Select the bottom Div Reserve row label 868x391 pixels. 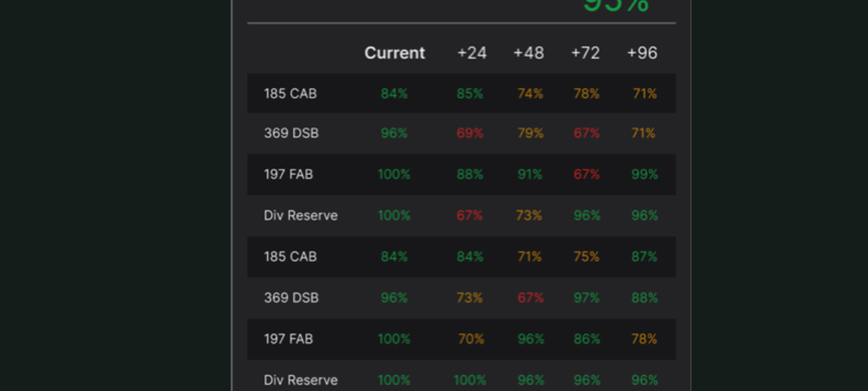click(301, 380)
